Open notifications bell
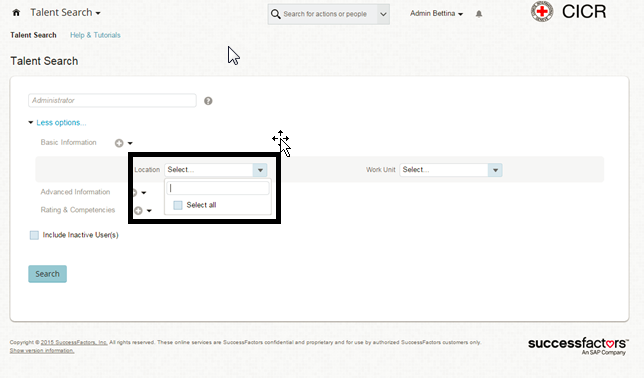The image size is (644, 378). pos(479,14)
